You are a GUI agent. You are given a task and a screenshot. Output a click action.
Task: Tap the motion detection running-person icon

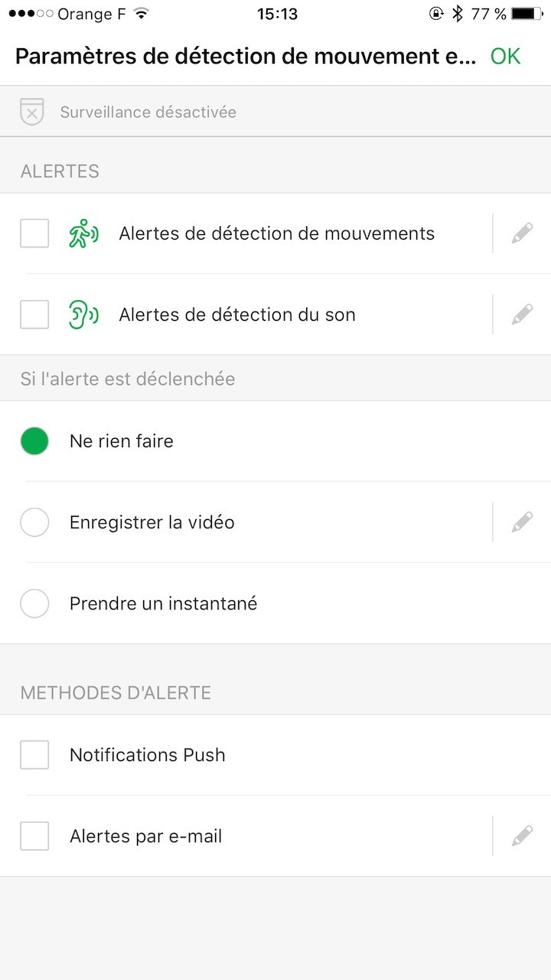83,234
